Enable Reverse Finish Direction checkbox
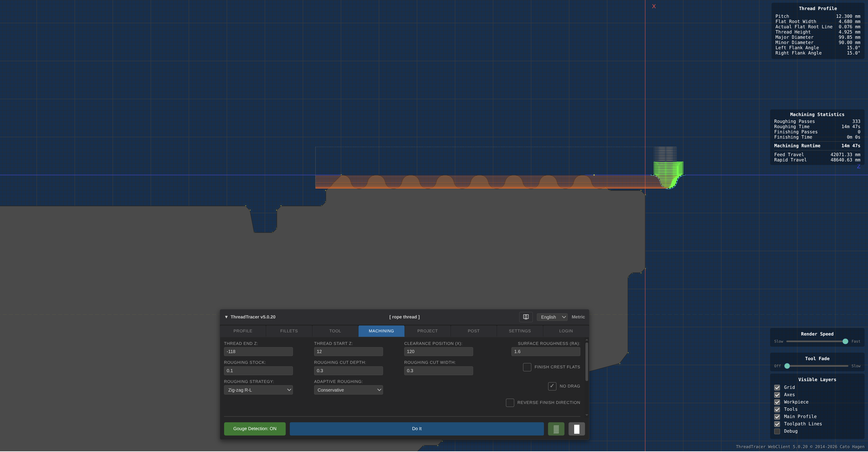The width and height of the screenshot is (868, 452). click(510, 403)
